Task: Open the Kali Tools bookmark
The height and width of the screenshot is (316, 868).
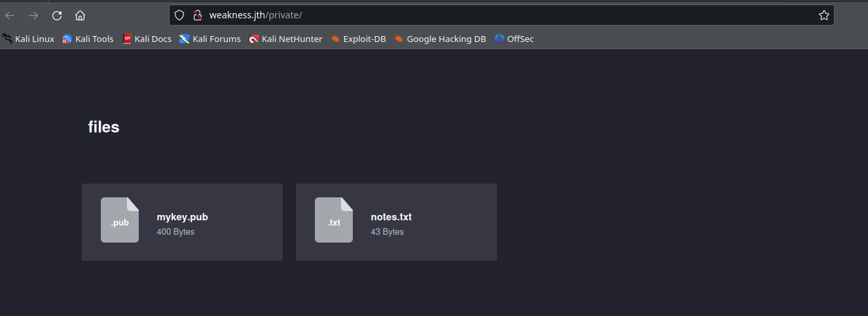Action: [88, 39]
